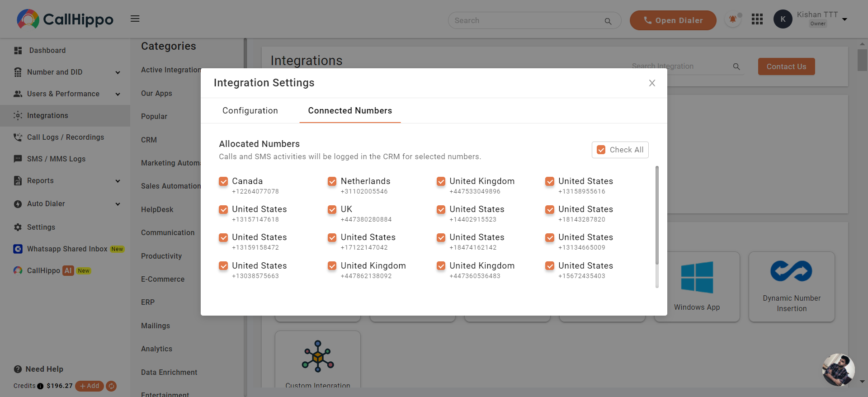868x397 pixels.
Task: Open the Windows App integration card
Action: pyautogui.click(x=697, y=287)
